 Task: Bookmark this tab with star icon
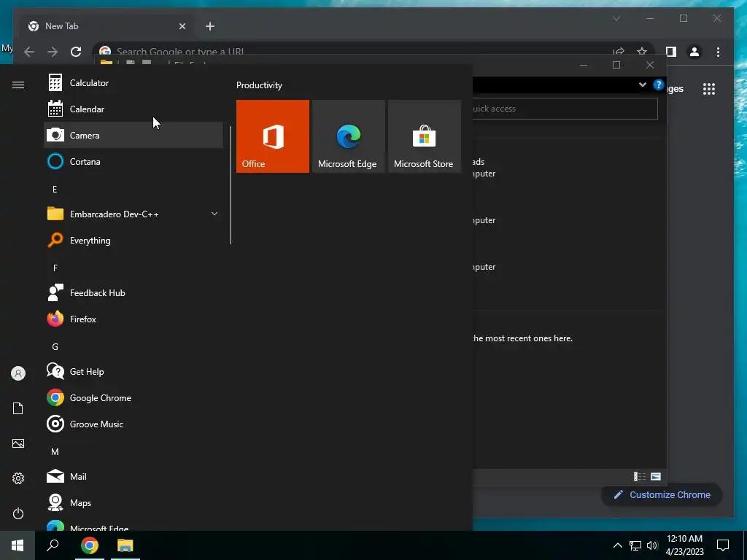coord(642,52)
